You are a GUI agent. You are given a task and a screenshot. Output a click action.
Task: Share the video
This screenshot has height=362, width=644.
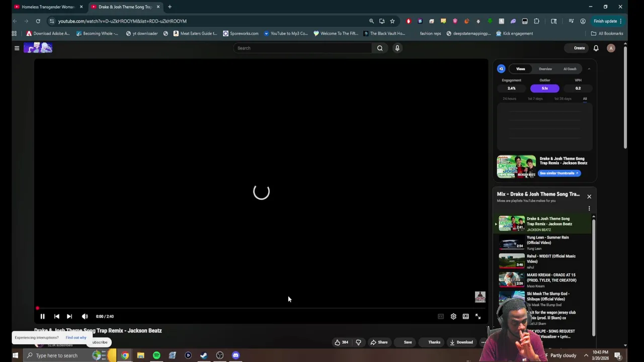coord(379,342)
